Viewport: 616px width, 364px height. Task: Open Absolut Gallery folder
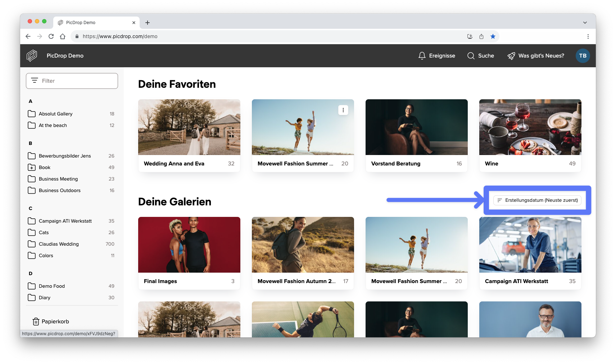(x=71, y=114)
